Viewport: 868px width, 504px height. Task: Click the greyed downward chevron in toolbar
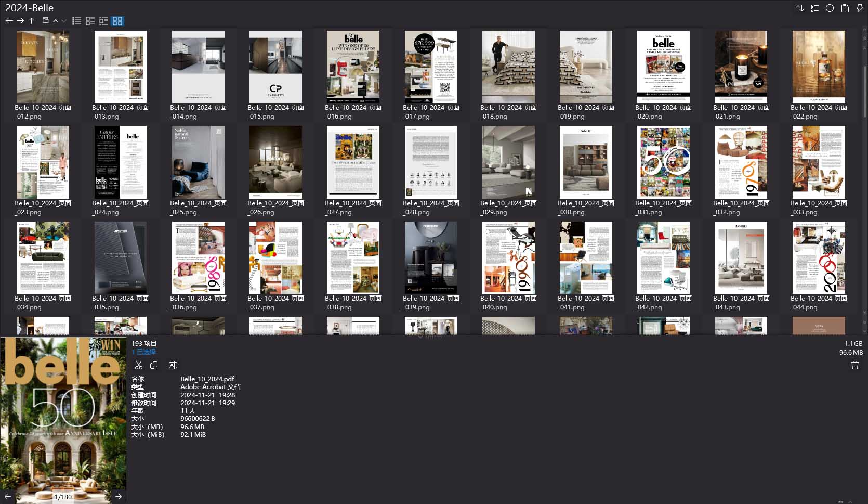coord(63,21)
